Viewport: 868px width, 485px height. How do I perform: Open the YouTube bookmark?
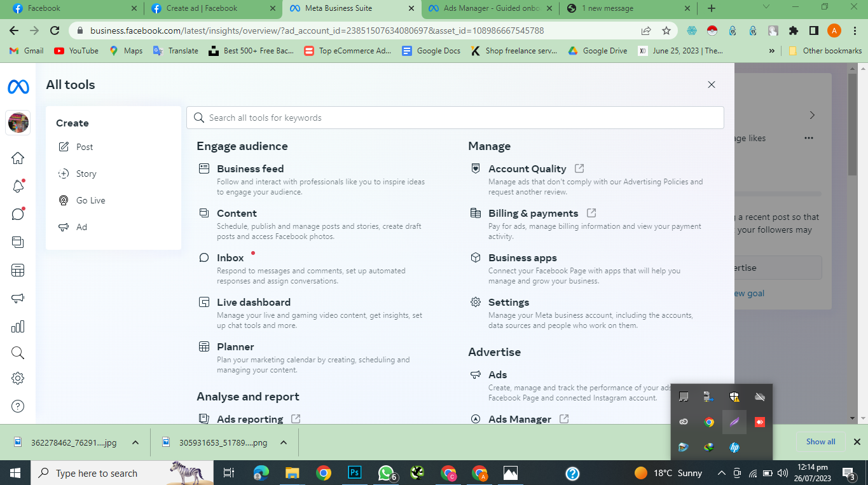pos(76,51)
